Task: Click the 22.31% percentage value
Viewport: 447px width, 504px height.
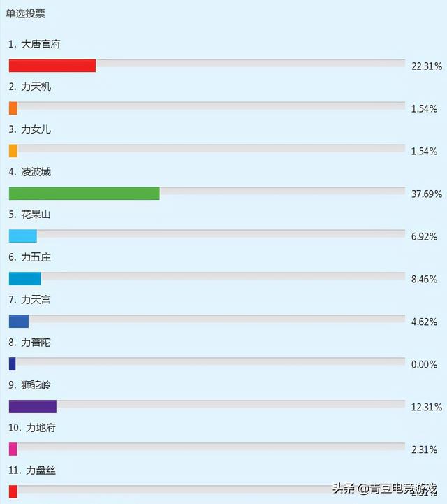Action: (x=427, y=66)
